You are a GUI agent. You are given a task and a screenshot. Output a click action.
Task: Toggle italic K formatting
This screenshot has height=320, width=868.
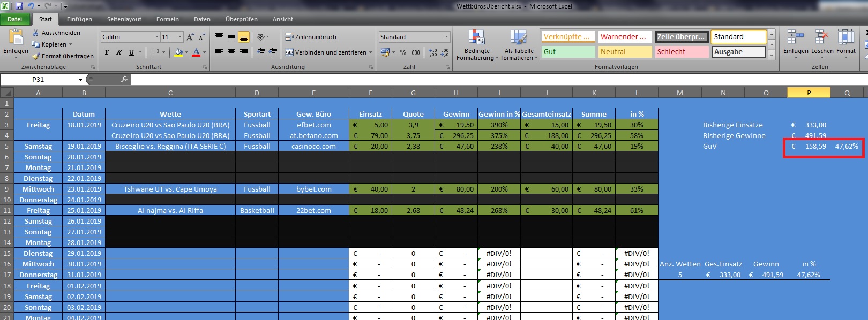[119, 52]
